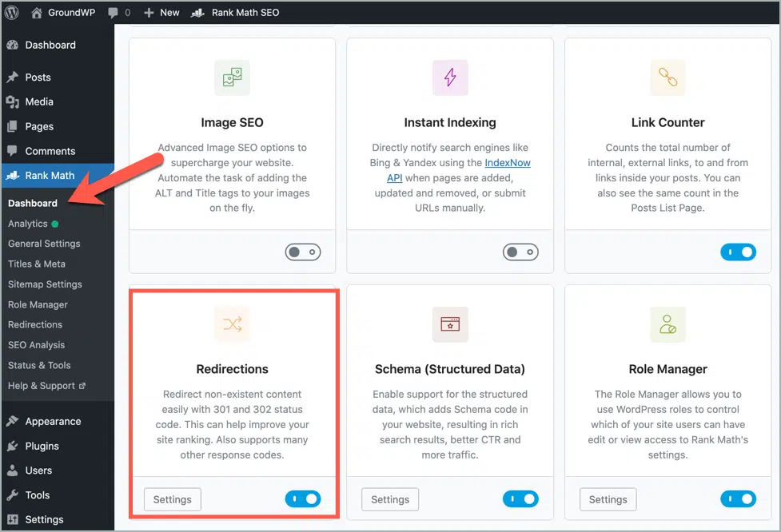The height and width of the screenshot is (532, 781).
Task: Disable the Link Counter toggle
Action: [x=738, y=252]
